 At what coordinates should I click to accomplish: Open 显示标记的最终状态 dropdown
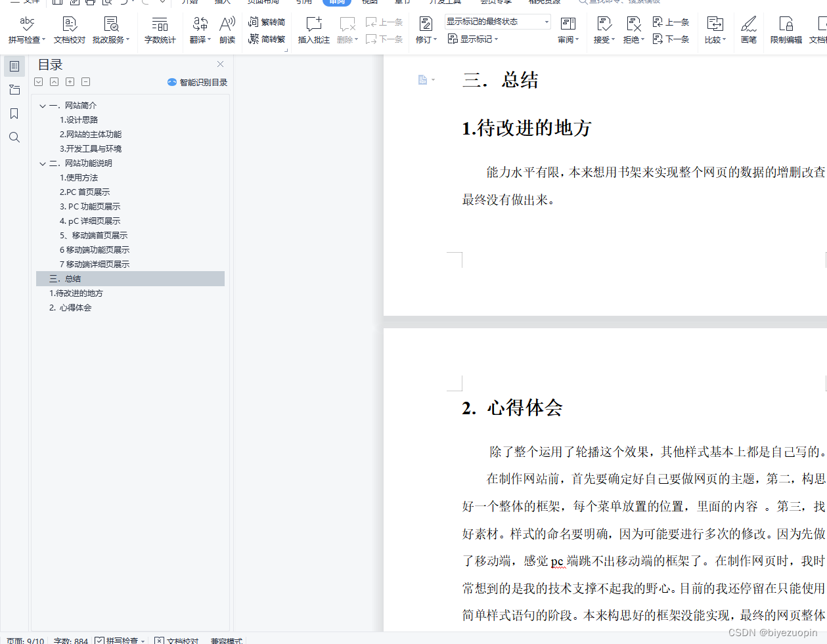tap(498, 22)
